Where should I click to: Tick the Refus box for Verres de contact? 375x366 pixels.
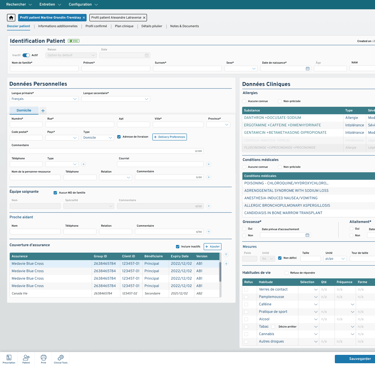click(246, 290)
